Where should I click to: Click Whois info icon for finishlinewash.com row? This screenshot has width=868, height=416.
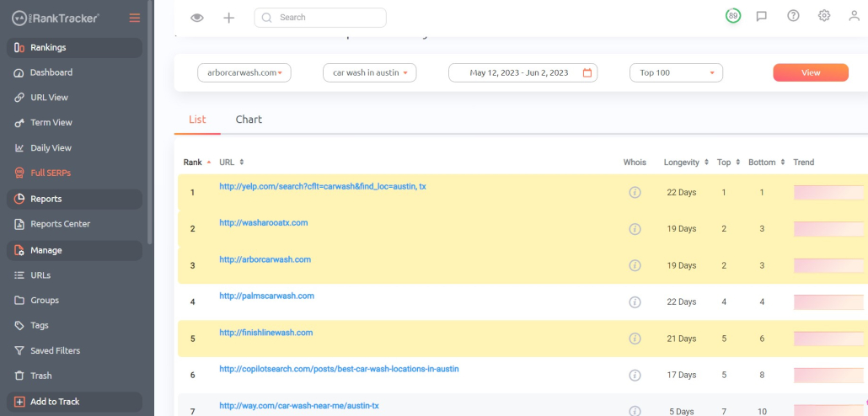tap(635, 339)
